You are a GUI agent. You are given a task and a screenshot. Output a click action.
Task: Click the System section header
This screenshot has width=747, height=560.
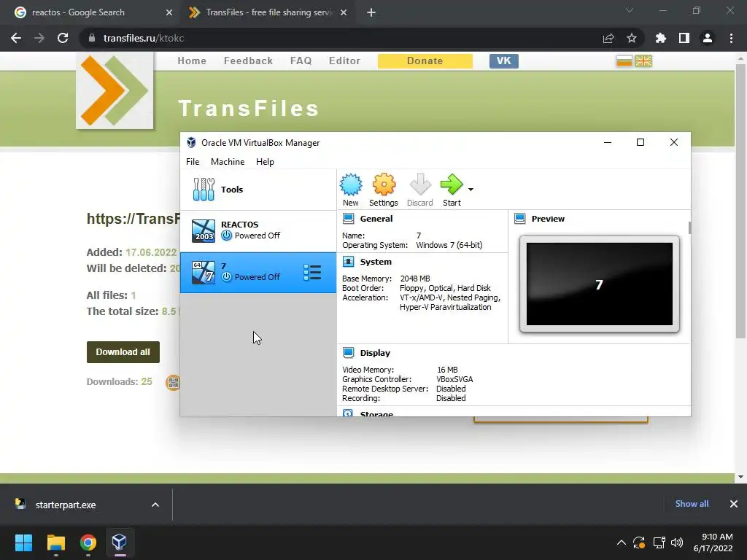click(376, 262)
